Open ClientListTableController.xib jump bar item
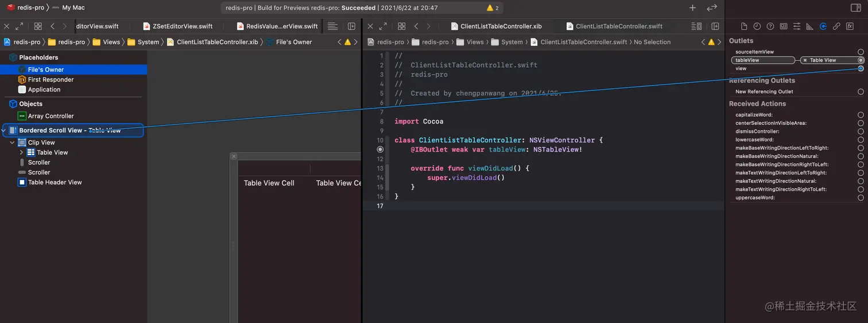Screen dimensions: 868x323 click(x=212, y=42)
